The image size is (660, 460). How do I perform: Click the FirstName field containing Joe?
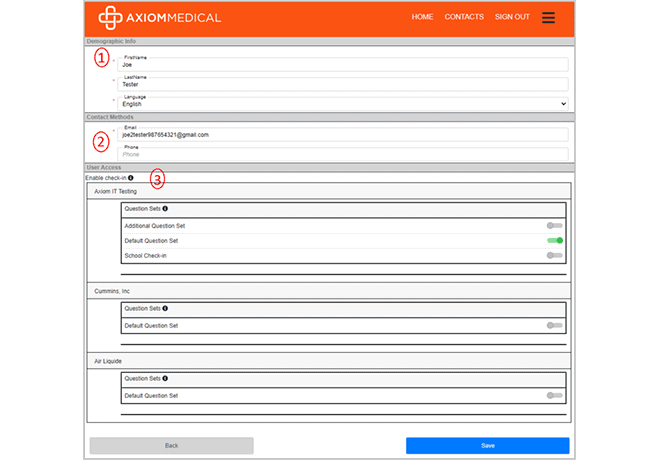tap(343, 64)
